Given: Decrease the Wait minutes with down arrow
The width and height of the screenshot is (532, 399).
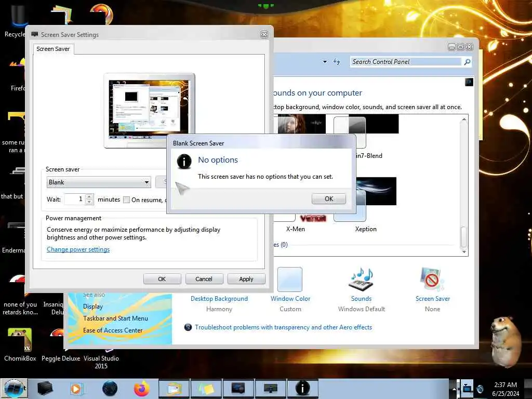Looking at the screenshot, I should click(89, 202).
